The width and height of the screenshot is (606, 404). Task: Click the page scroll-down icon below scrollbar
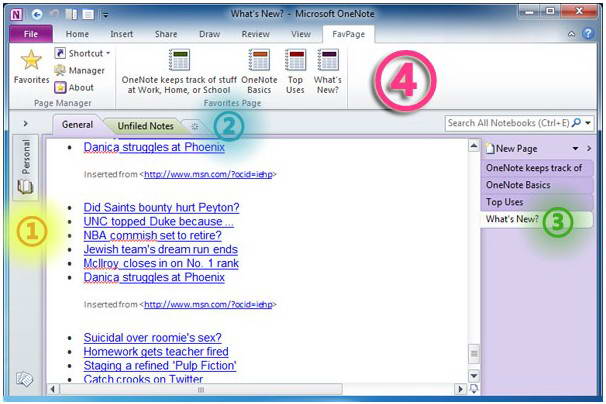coord(474,389)
